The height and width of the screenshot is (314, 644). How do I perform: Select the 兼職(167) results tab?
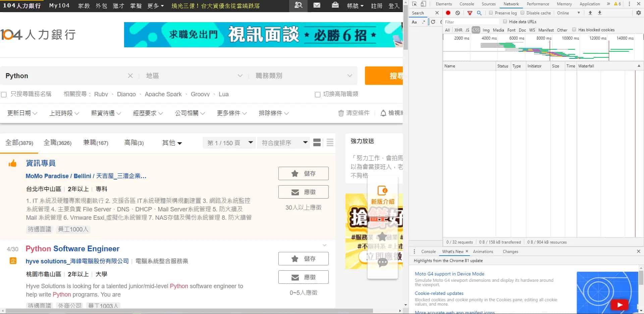(96, 143)
